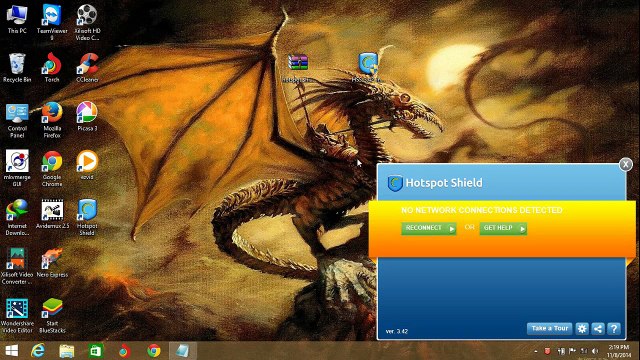
Task: Click the Take a Tour button
Action: pyautogui.click(x=549, y=329)
